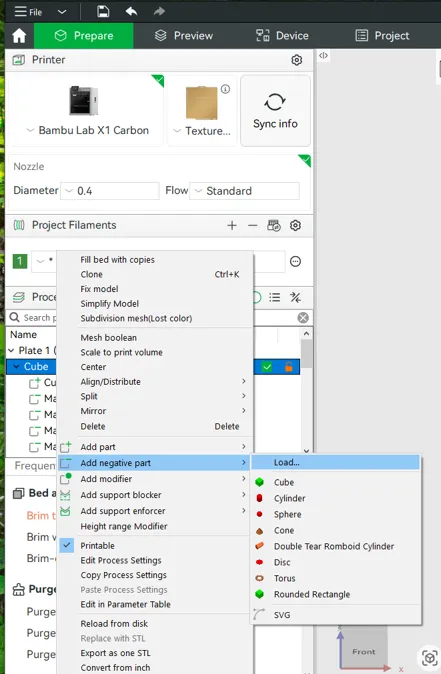Open the AMS filament sync icon
Screen dimensions: 441x674
pos(274,225)
